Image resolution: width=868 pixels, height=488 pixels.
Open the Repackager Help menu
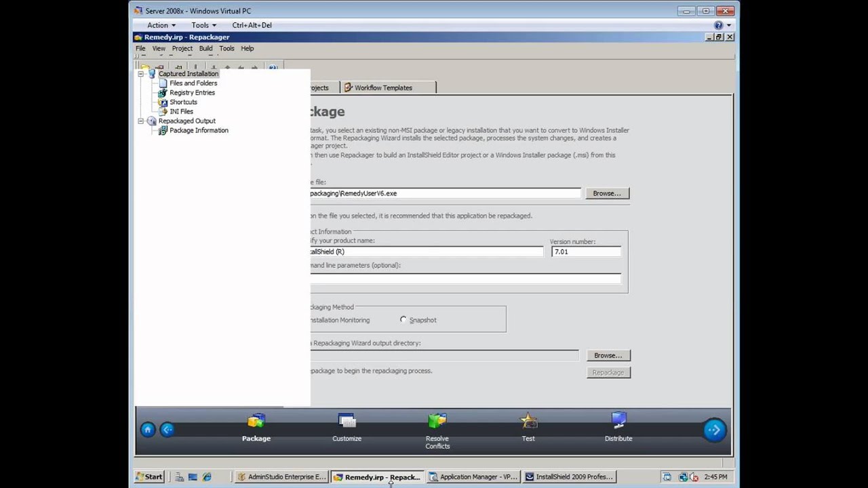247,49
